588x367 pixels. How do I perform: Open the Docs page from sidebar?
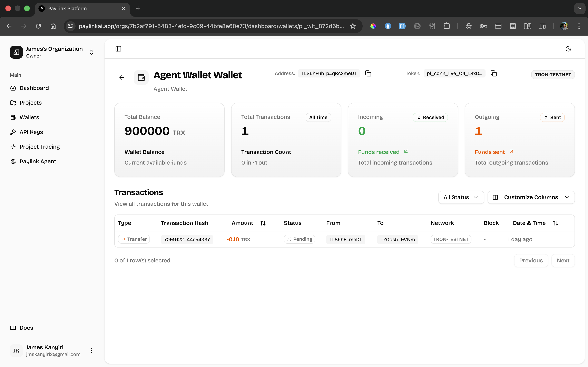26,327
